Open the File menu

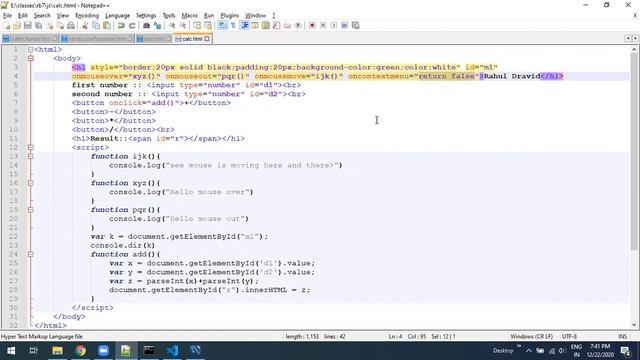7,16
